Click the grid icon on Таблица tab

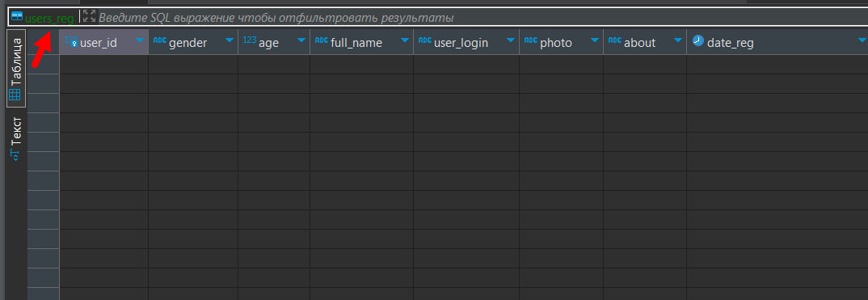(15, 95)
